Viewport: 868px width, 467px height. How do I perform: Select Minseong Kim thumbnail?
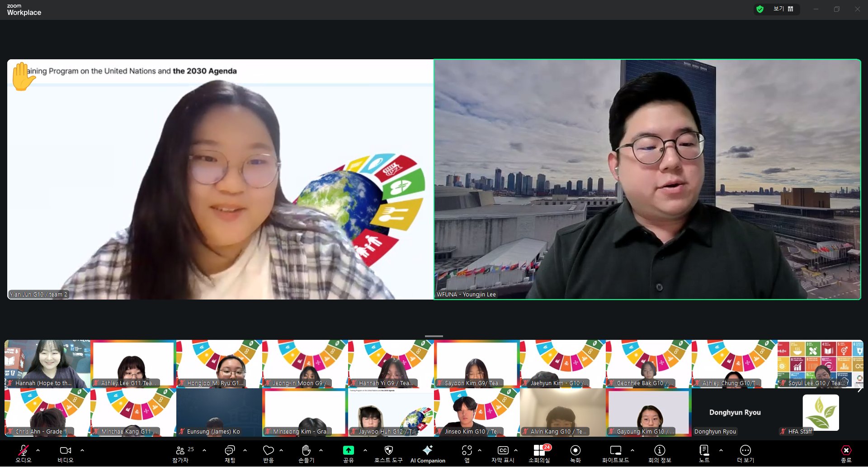[x=305, y=412]
